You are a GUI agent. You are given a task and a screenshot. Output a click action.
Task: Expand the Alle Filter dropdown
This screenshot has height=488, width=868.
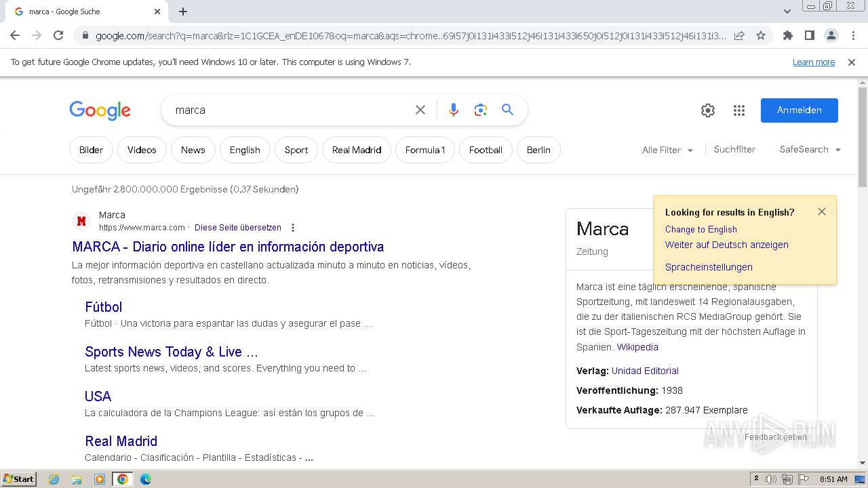pyautogui.click(x=667, y=150)
